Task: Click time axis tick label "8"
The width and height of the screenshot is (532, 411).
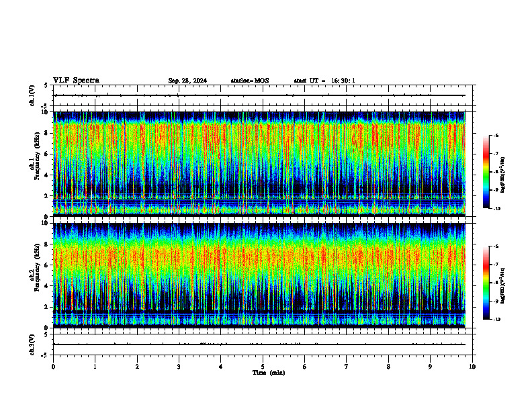Action: pos(388,367)
